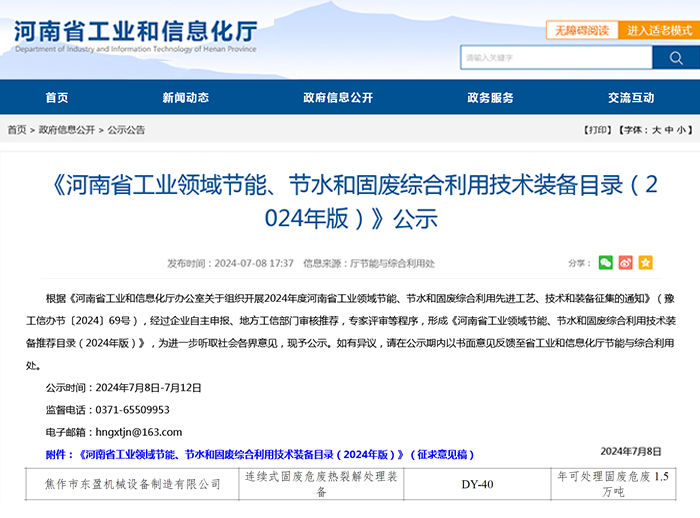
Task: Open the 新闻动态 navigation menu
Action: pos(185,97)
